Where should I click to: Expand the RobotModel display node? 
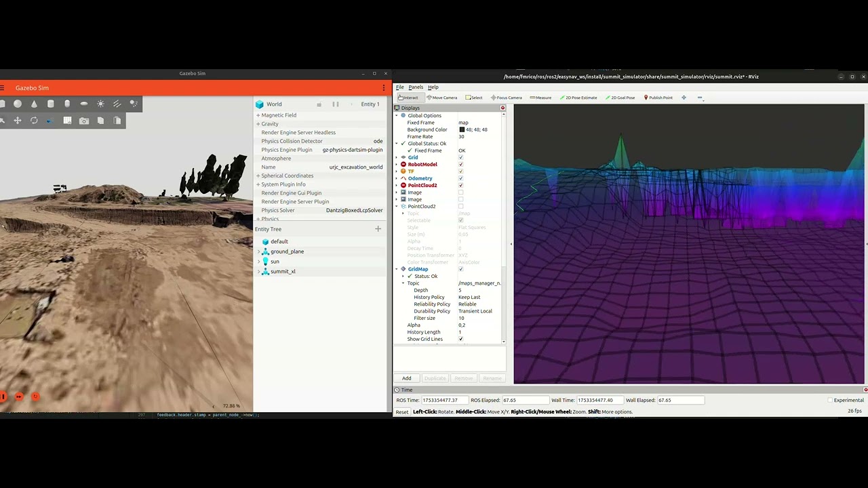(x=397, y=164)
